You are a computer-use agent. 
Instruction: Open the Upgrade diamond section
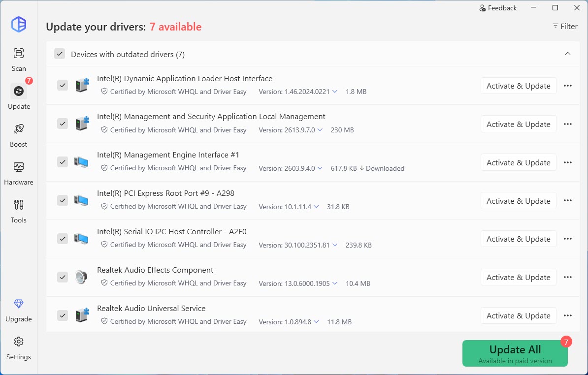point(18,311)
